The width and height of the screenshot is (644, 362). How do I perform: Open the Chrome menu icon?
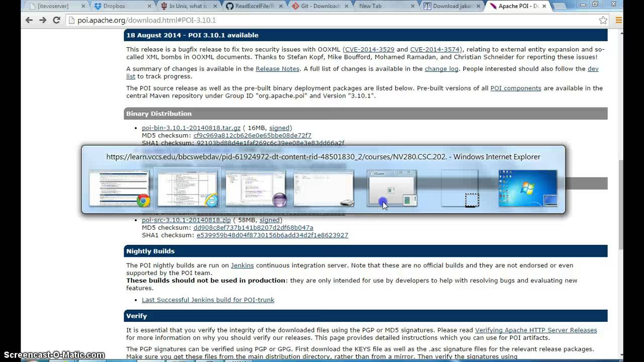pos(619,20)
